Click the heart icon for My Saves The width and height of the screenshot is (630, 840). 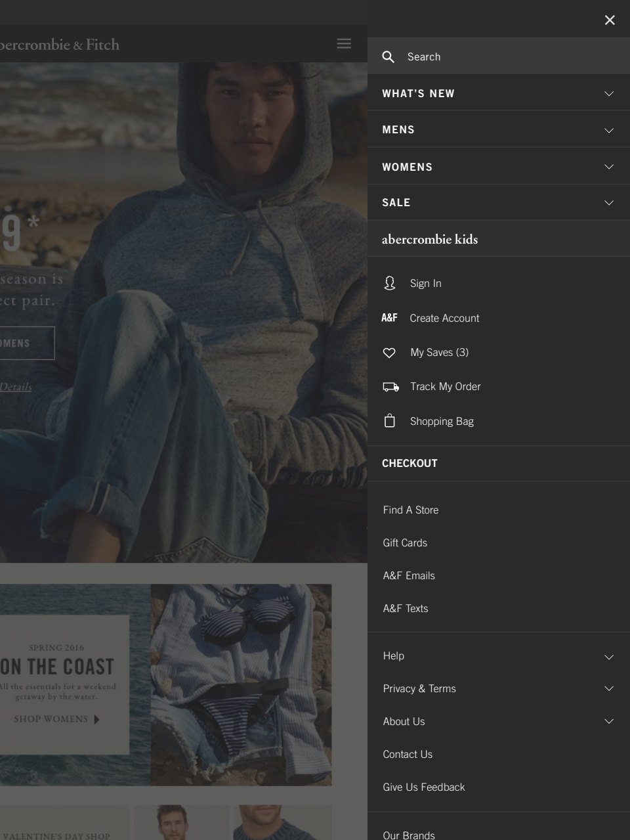390,353
